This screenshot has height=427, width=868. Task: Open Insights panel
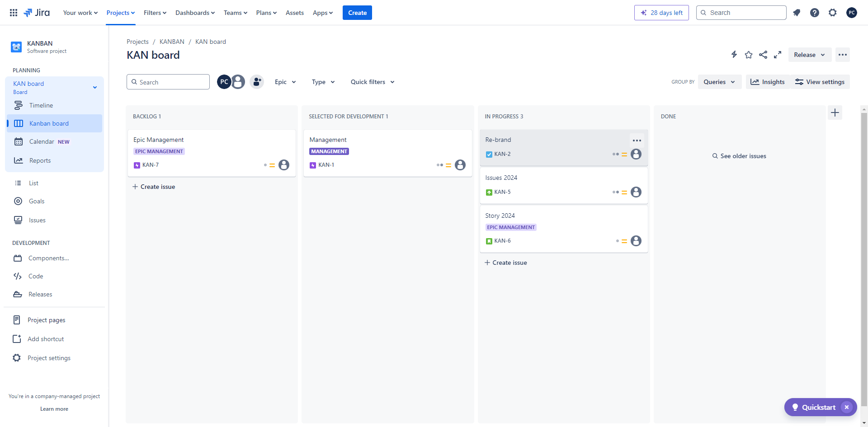[x=768, y=82]
